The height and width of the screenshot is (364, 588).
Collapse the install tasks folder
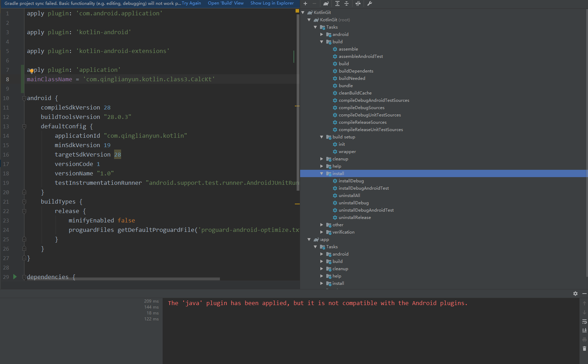[321, 174]
